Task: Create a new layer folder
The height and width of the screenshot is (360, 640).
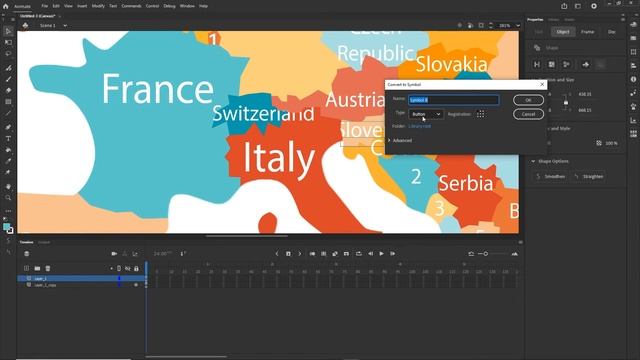Action: (37, 268)
